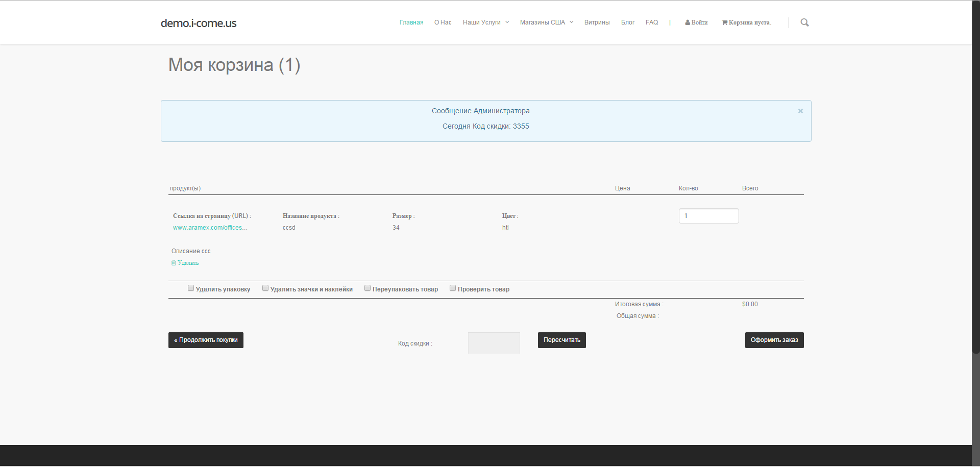The height and width of the screenshot is (467, 980).
Task: Click the Моя корзина (1) heading
Action: tap(234, 65)
